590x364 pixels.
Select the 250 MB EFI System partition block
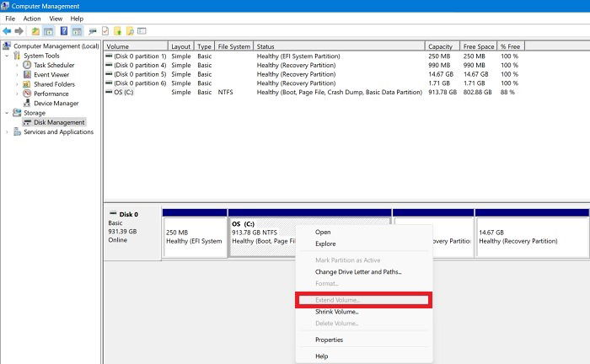[x=195, y=238]
